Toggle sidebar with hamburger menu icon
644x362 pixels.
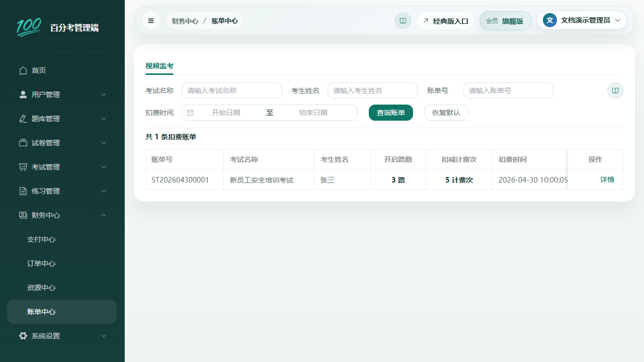pyautogui.click(x=151, y=21)
